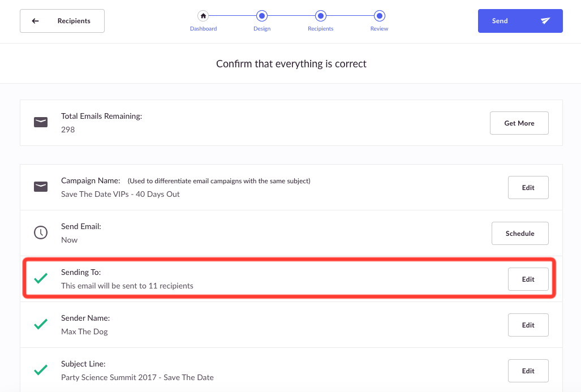Click the 'Campaign Name:' label
The image size is (581, 392).
[91, 180]
